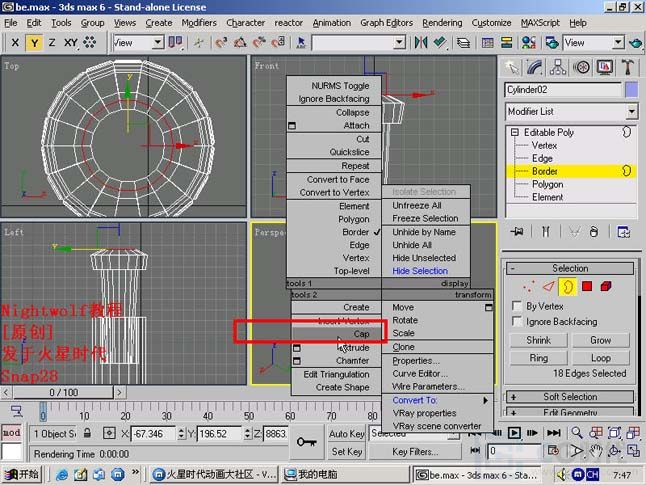Select Polygon sub-object red square icon
The image size is (646, 485).
coord(587,286)
